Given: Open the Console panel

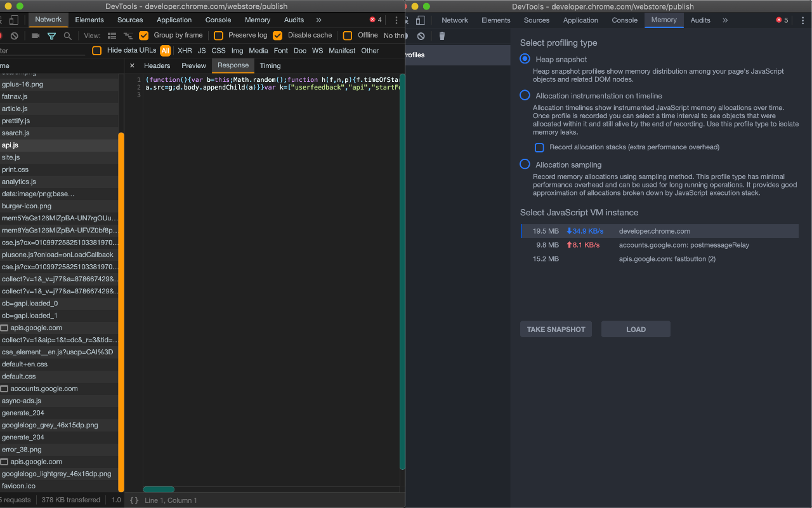Looking at the screenshot, I should (218, 20).
